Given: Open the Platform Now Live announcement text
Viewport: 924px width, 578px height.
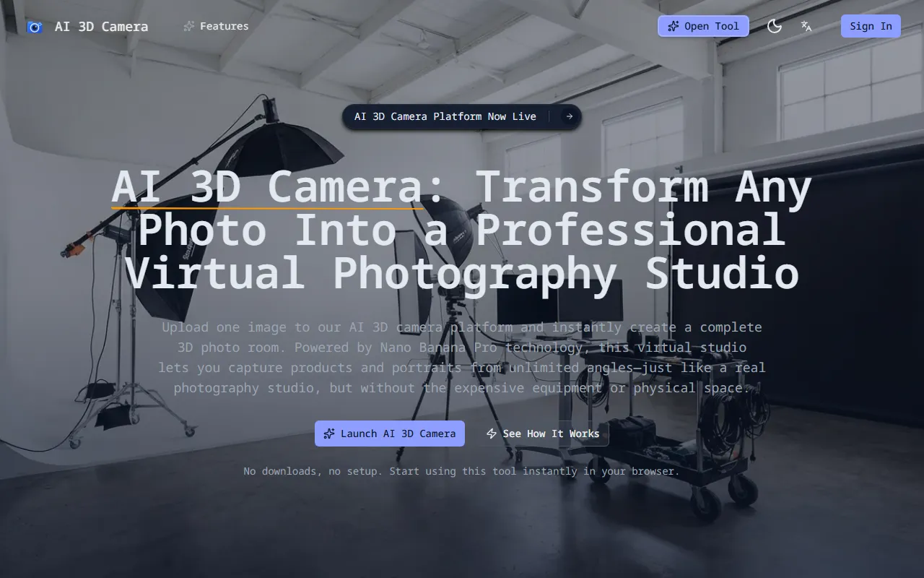Looking at the screenshot, I should [445, 116].
